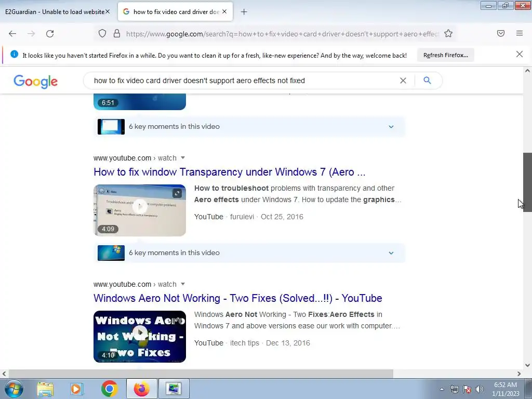Click the forward navigation arrow
This screenshot has width=532, height=399.
click(x=31, y=34)
